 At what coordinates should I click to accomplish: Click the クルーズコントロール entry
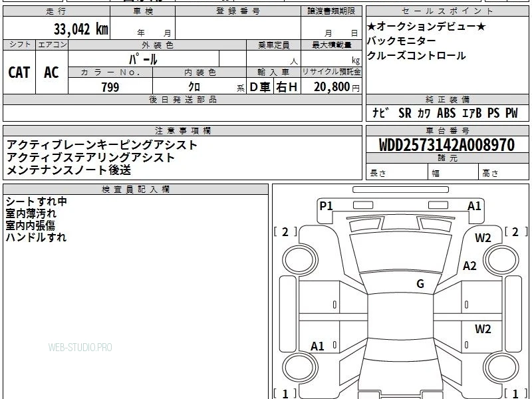click(x=416, y=55)
